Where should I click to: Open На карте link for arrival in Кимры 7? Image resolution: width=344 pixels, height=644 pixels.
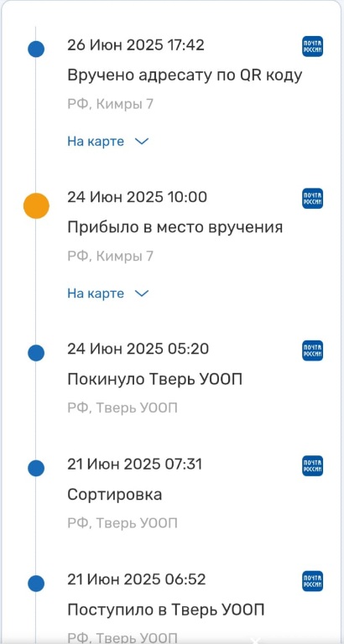pos(96,293)
